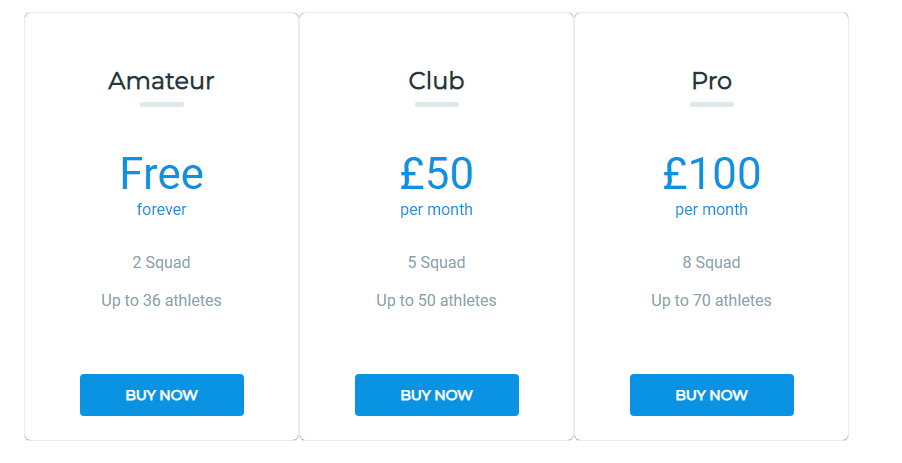Click the £50 price text

(x=437, y=174)
